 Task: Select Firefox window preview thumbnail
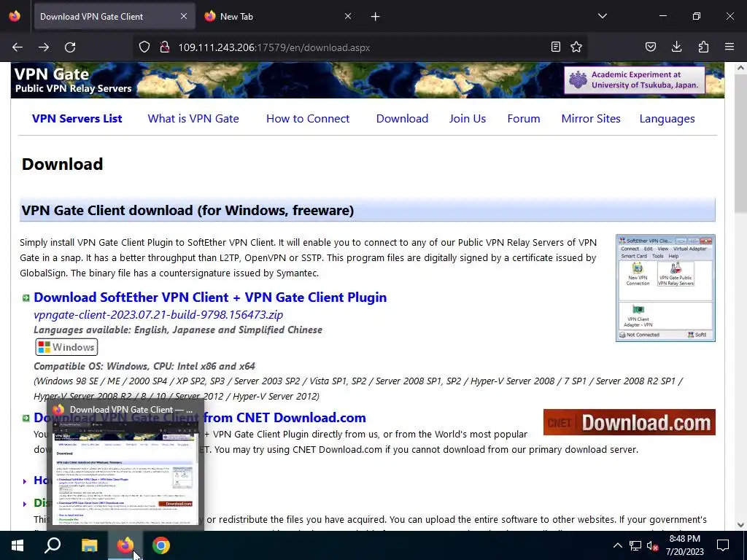tap(125, 472)
